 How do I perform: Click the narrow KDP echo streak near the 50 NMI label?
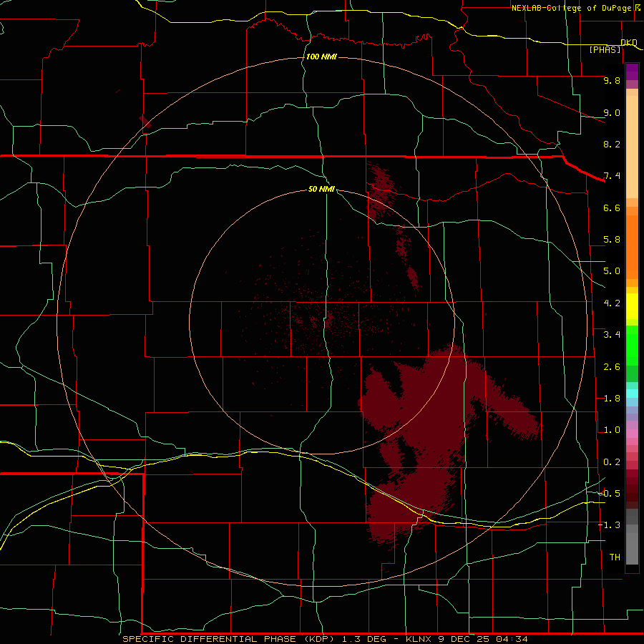380,191
